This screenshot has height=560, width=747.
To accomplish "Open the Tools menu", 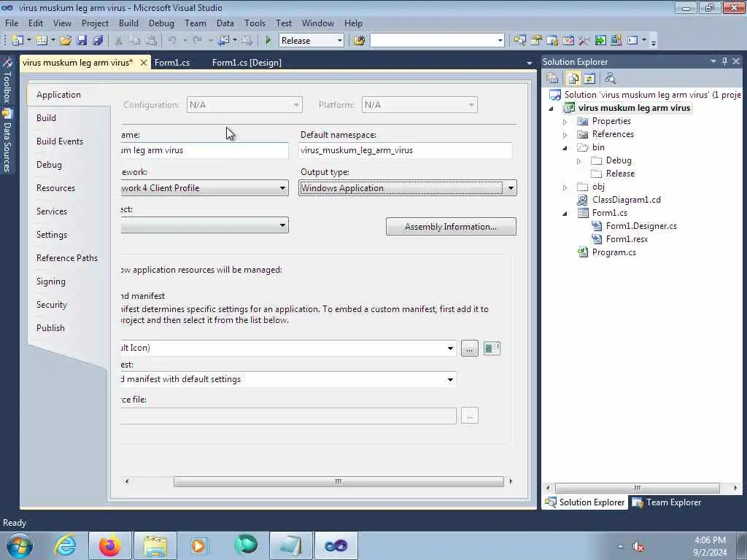I will point(255,23).
